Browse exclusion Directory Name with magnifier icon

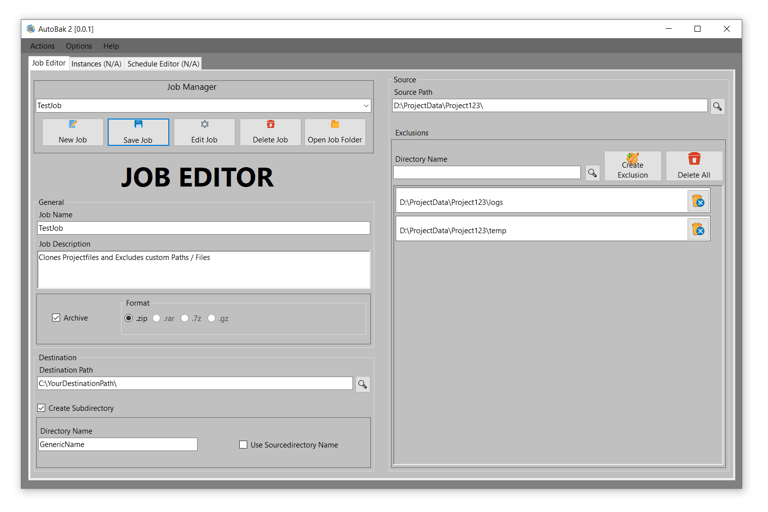click(x=592, y=172)
